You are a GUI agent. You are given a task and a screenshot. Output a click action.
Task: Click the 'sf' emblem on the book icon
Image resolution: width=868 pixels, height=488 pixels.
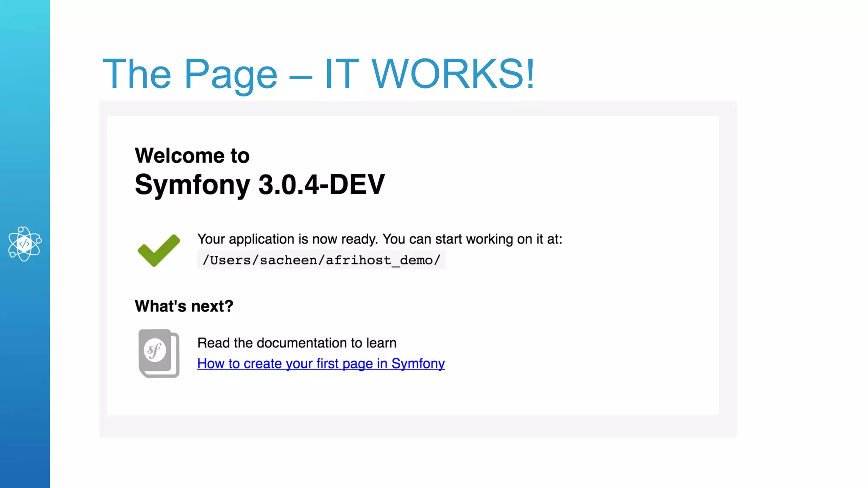coord(154,350)
